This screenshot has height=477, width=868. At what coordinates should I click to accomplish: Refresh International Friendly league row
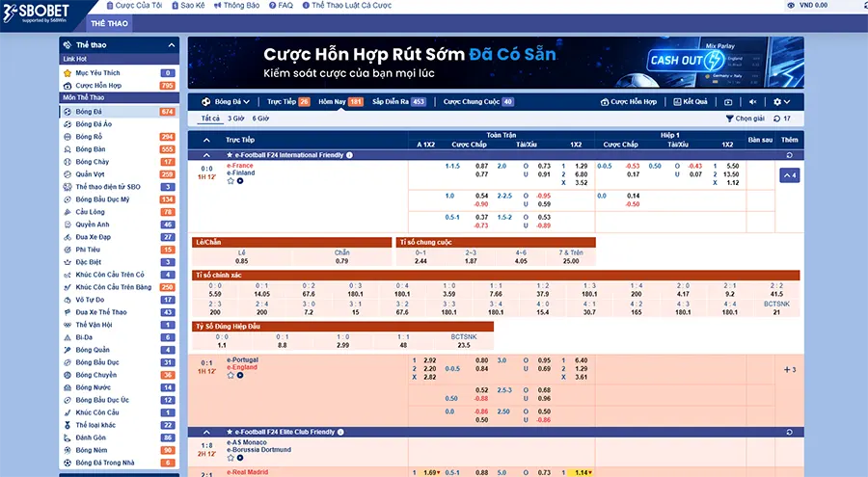tap(789, 155)
